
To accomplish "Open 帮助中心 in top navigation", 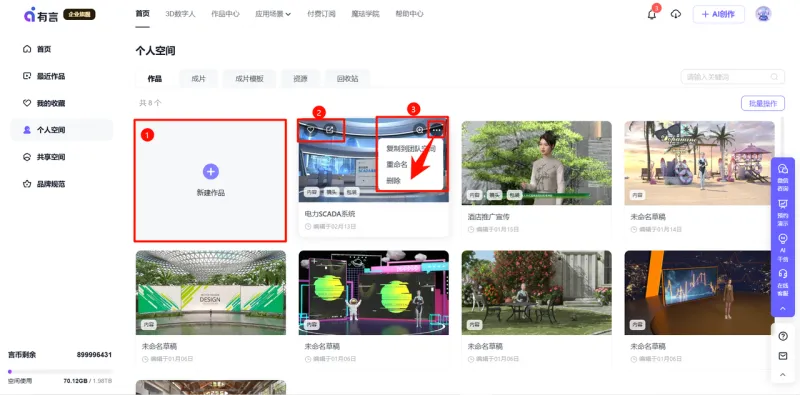I will pos(409,14).
